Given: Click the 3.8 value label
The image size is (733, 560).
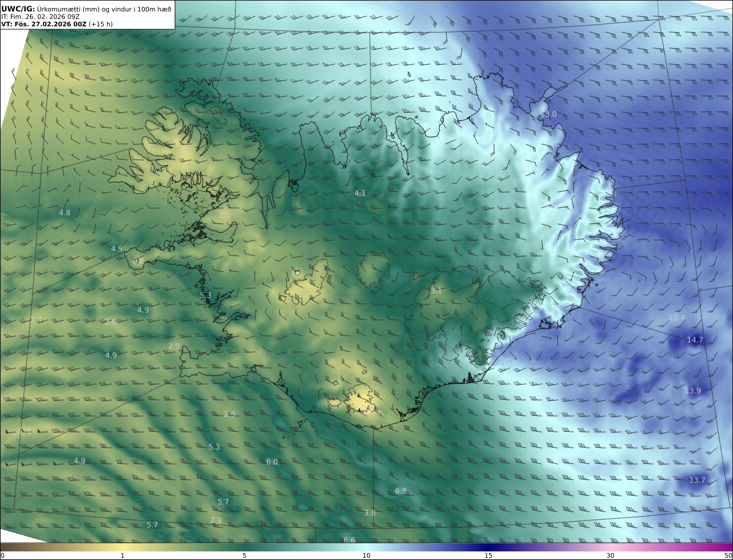Looking at the screenshot, I should point(370,513).
